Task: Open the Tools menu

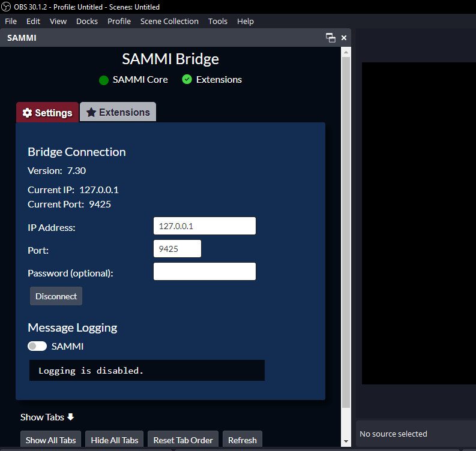Action: click(x=218, y=21)
